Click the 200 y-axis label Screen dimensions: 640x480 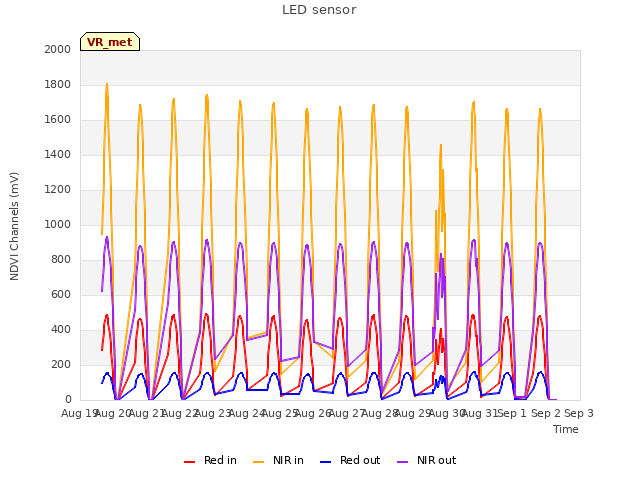61,364
